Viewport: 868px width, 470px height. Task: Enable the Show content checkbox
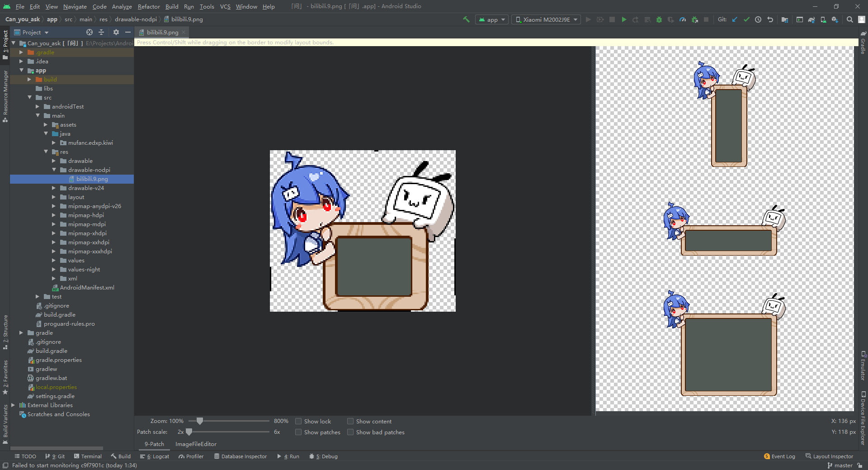coord(350,421)
